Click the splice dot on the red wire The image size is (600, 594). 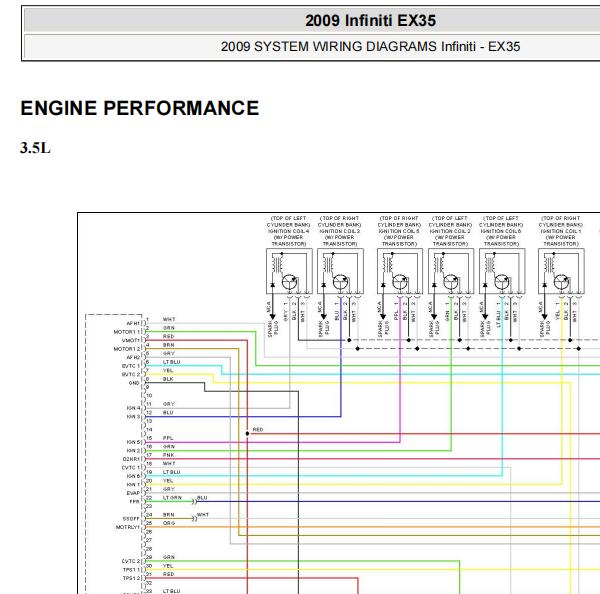tap(247, 434)
